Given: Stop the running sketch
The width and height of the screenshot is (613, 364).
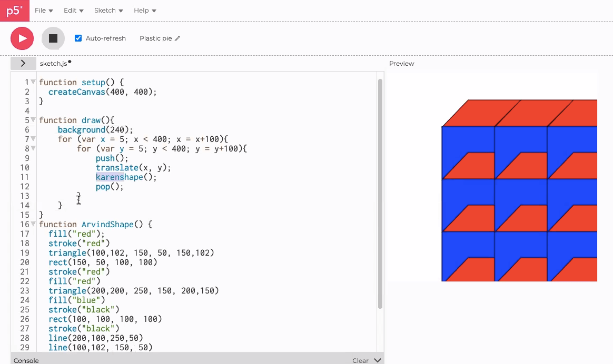Looking at the screenshot, I should click(x=53, y=38).
